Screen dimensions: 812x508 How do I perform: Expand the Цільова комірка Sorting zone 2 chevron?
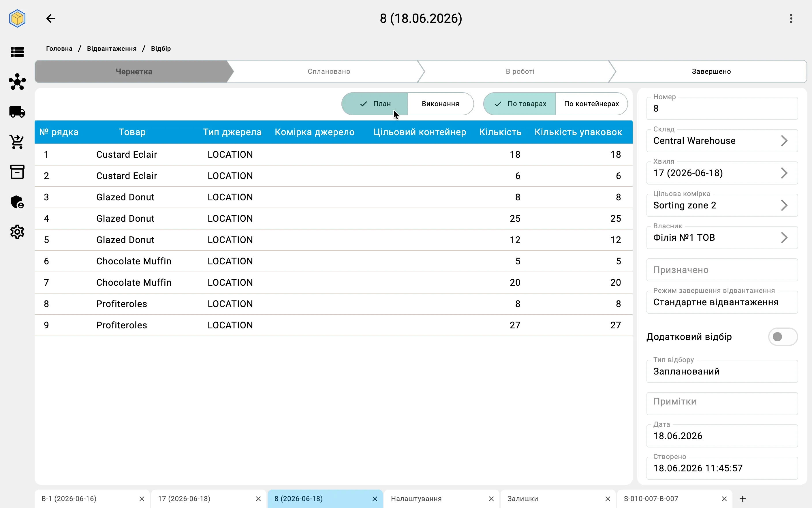[784, 205]
